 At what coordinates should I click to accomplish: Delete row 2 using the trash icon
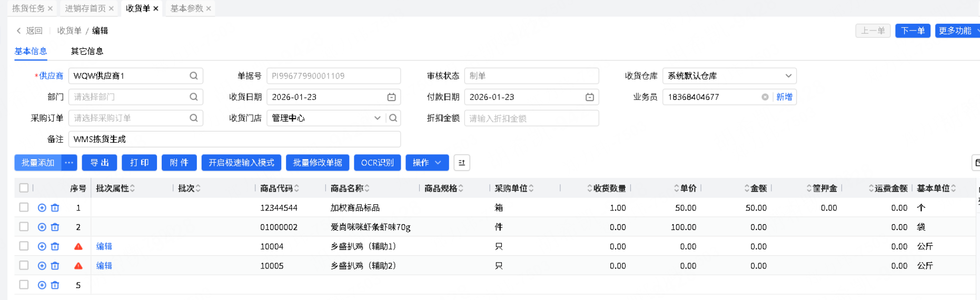click(x=55, y=227)
